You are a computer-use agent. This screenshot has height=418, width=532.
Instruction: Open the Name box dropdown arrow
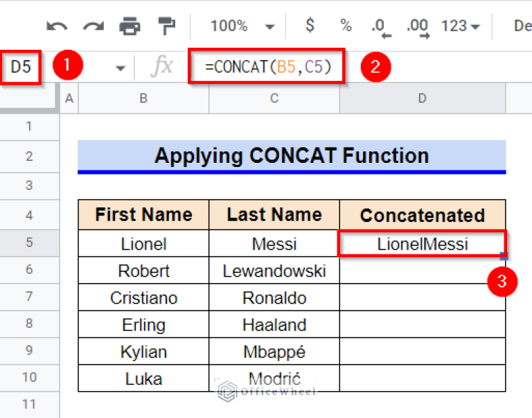click(x=121, y=67)
